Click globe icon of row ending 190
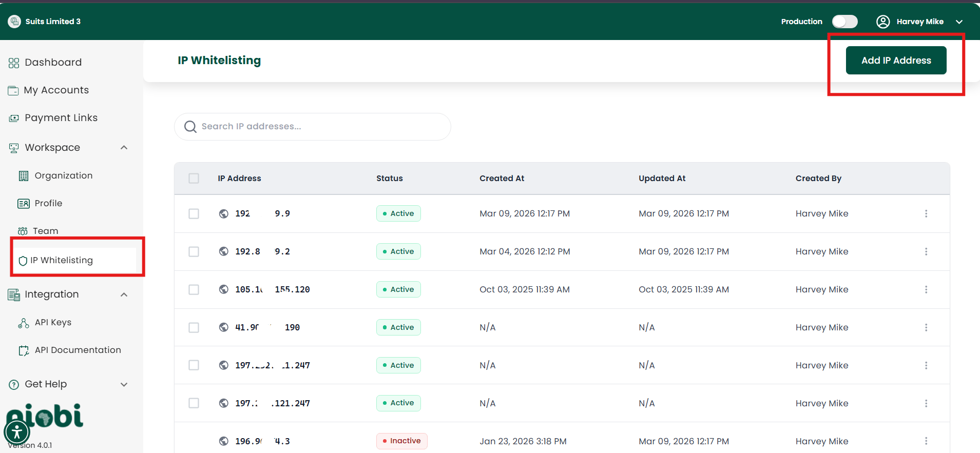 click(x=224, y=327)
